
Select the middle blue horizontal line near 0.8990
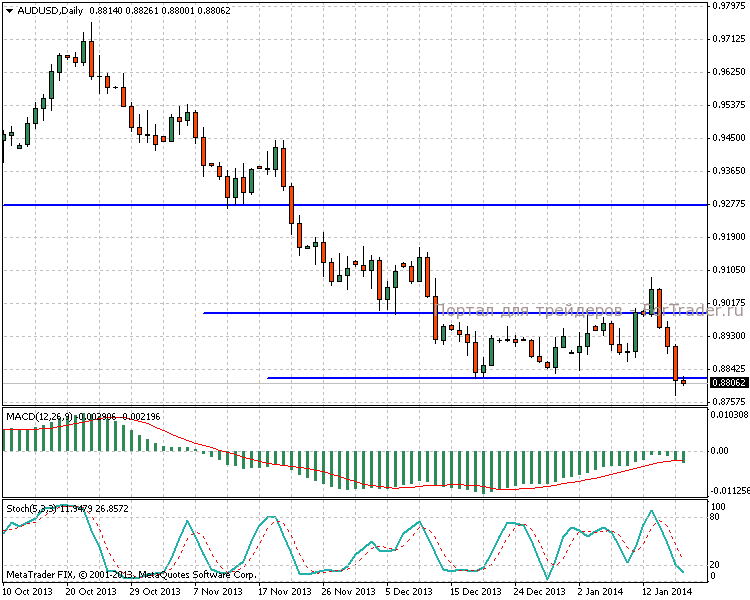click(300, 313)
